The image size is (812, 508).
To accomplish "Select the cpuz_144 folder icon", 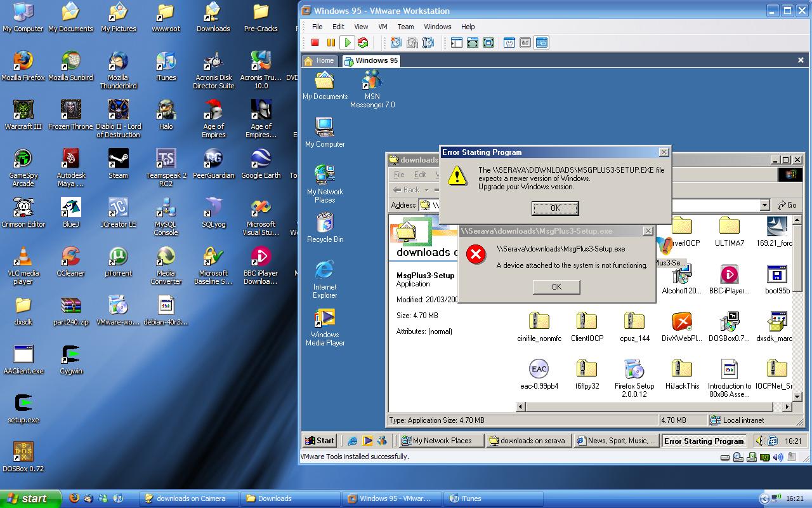I will click(634, 327).
